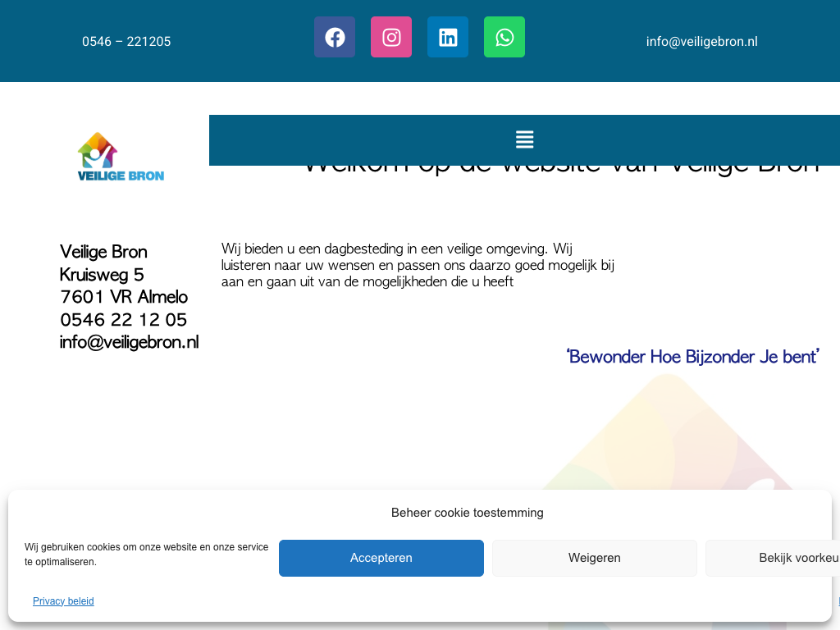Screen dimensions: 840x630
Task: Click the 'Wij bieden u een dagbesteding' paragraph
Action: click(418, 265)
